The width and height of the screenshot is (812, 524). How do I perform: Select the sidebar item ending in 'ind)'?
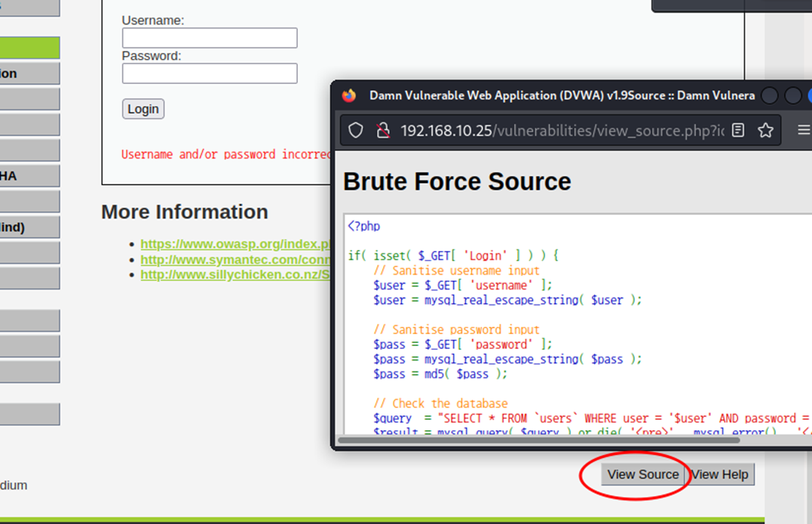point(30,227)
